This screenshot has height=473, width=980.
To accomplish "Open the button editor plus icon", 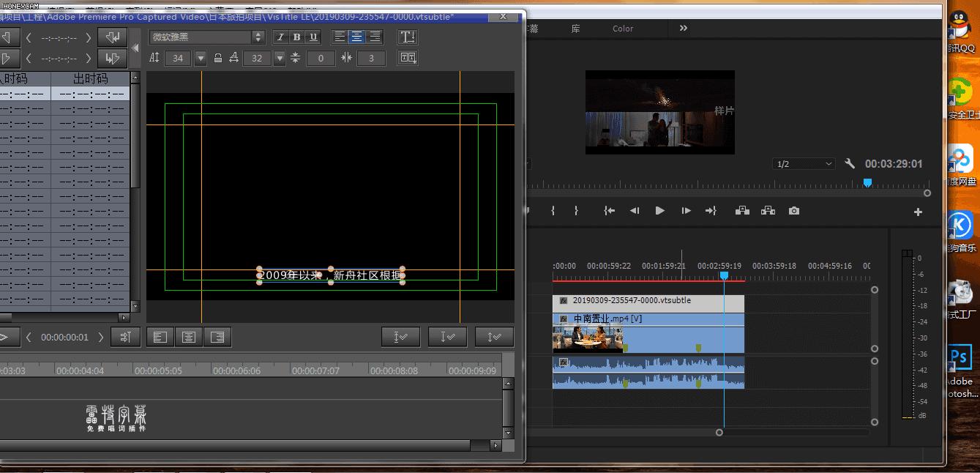I will (x=918, y=212).
